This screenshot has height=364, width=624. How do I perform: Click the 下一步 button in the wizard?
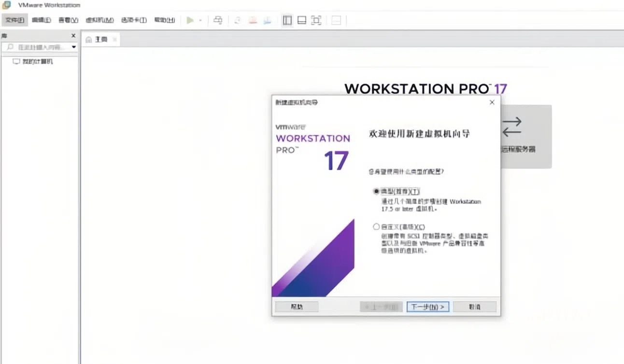pyautogui.click(x=427, y=307)
